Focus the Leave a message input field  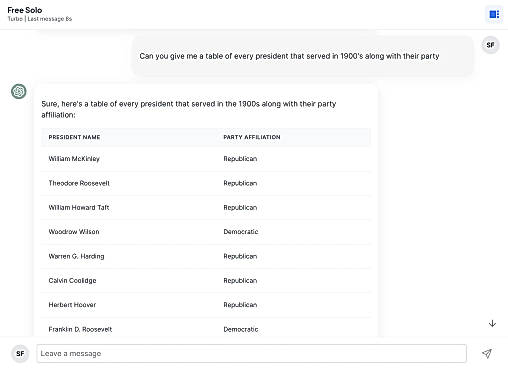(251, 353)
